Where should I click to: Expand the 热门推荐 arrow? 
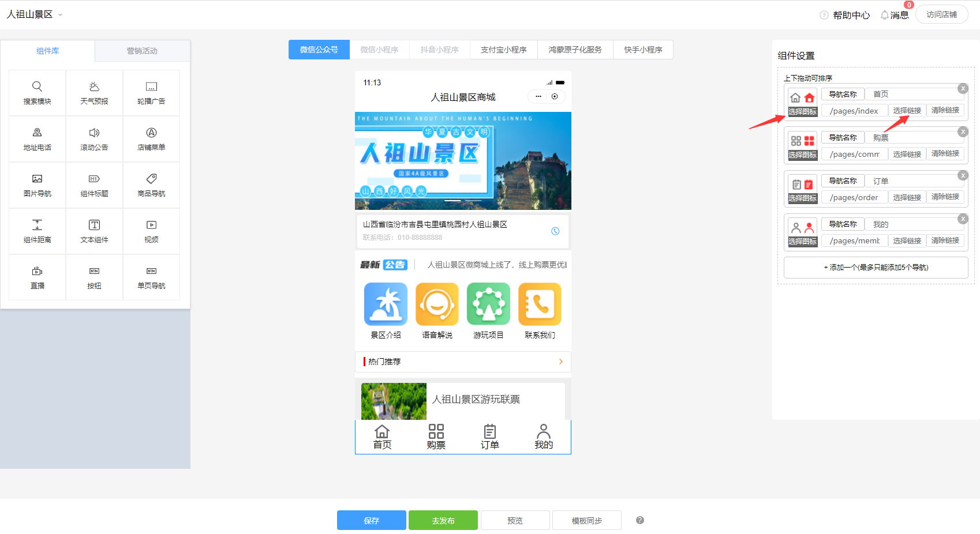pos(560,362)
